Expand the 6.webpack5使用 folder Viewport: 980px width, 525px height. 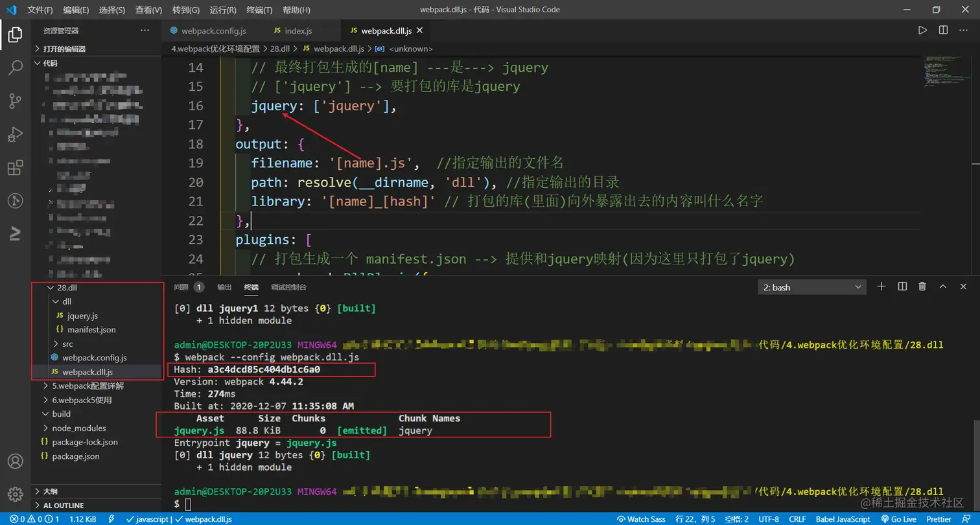pos(95,400)
